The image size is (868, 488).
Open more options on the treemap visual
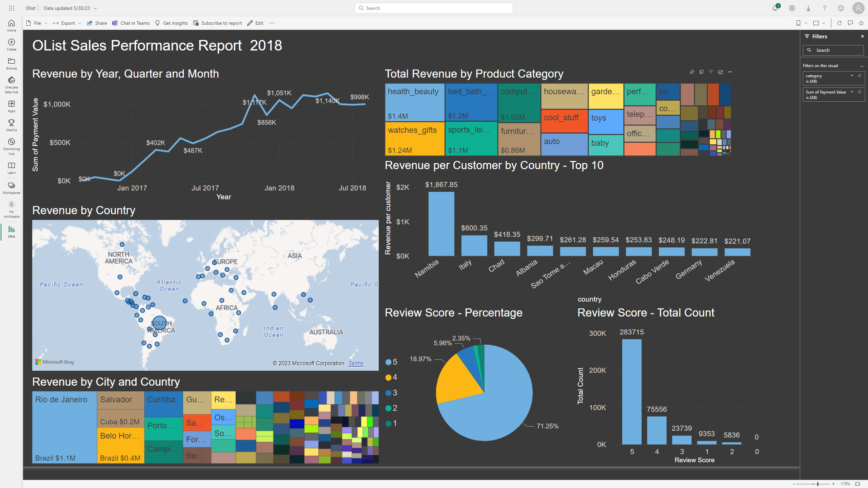pyautogui.click(x=730, y=72)
